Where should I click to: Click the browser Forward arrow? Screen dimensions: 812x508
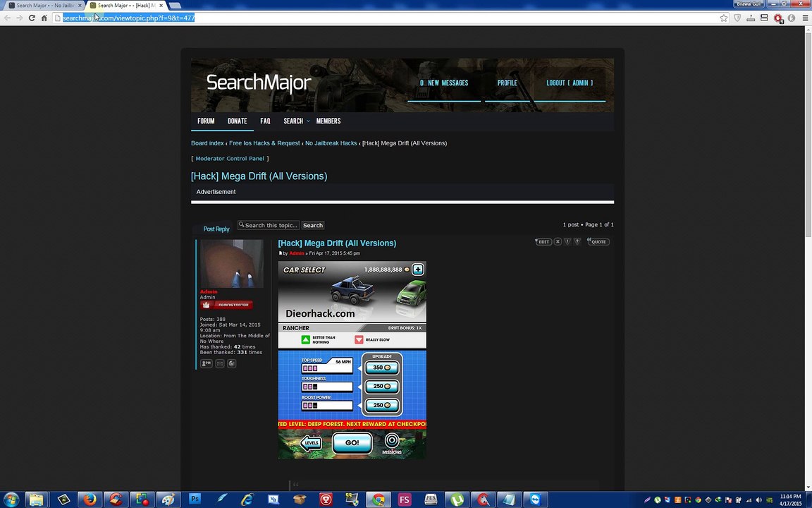(19, 18)
